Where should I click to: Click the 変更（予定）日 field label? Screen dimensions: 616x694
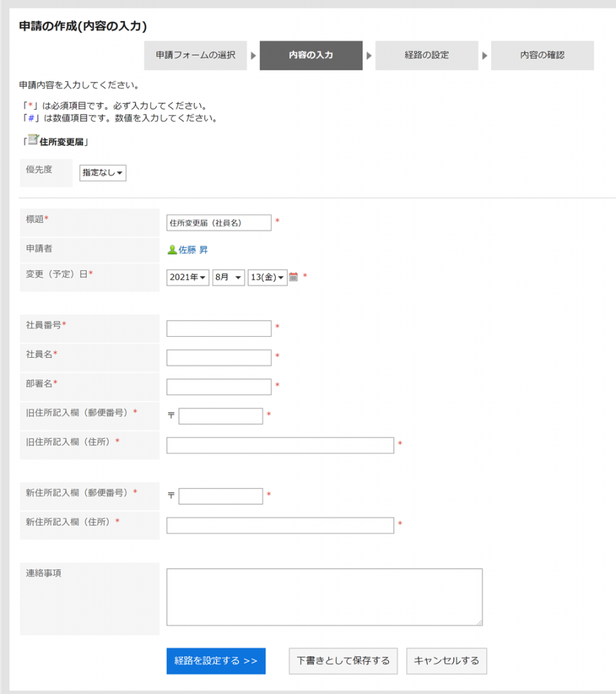tap(60, 274)
